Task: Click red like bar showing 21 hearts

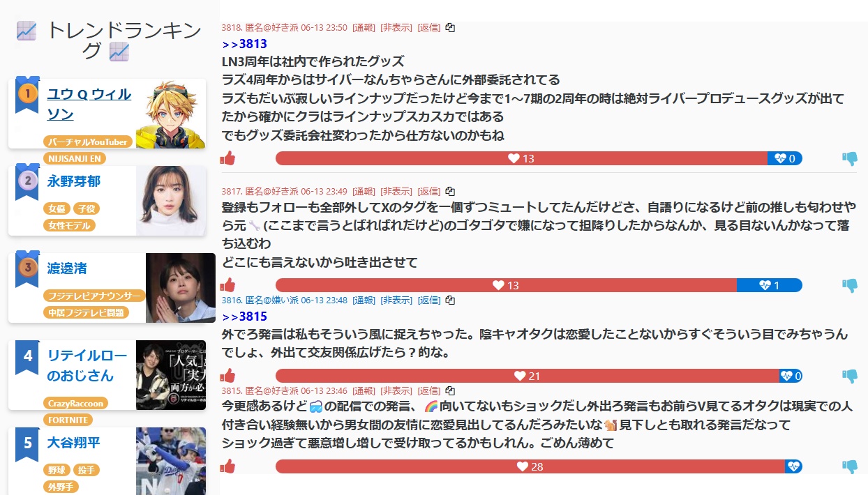Action: point(527,376)
